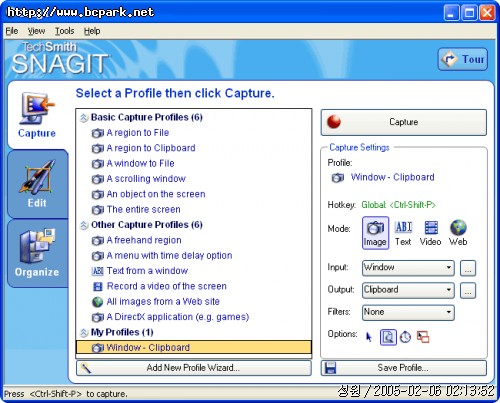This screenshot has height=403, width=500.
Task: Select Text capture mode icon
Action: coord(403,233)
